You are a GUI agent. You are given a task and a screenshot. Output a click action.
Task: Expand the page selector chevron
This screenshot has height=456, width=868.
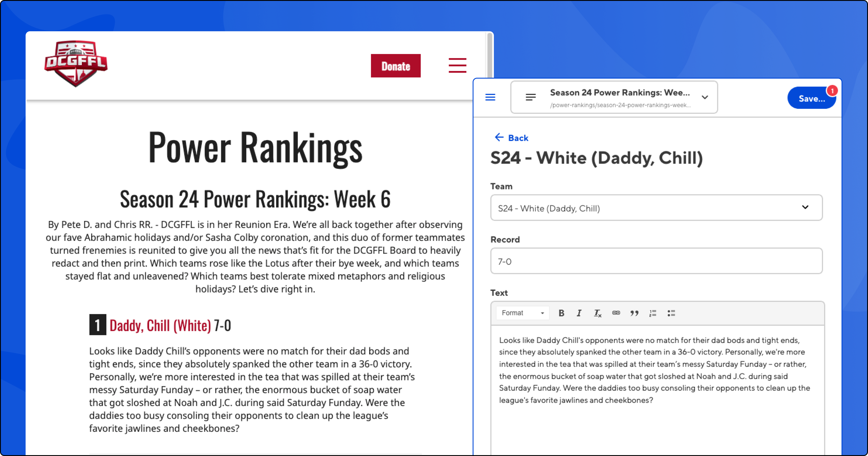point(705,97)
